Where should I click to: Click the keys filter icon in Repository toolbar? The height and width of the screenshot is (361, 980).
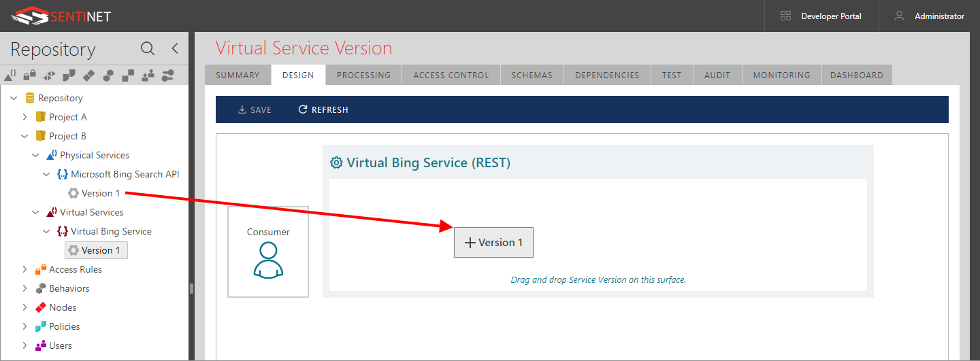click(167, 75)
